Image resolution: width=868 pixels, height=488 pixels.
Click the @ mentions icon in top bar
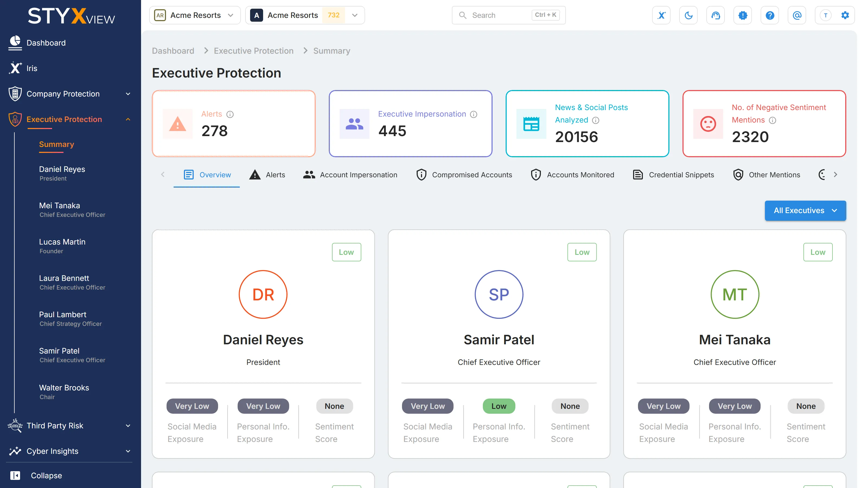click(797, 15)
